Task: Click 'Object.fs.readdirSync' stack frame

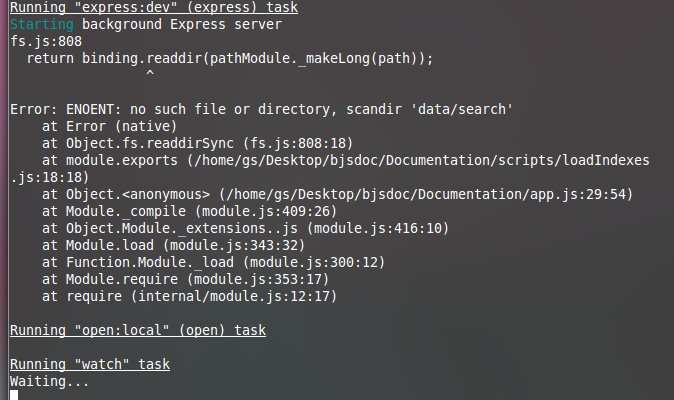Action: point(150,143)
